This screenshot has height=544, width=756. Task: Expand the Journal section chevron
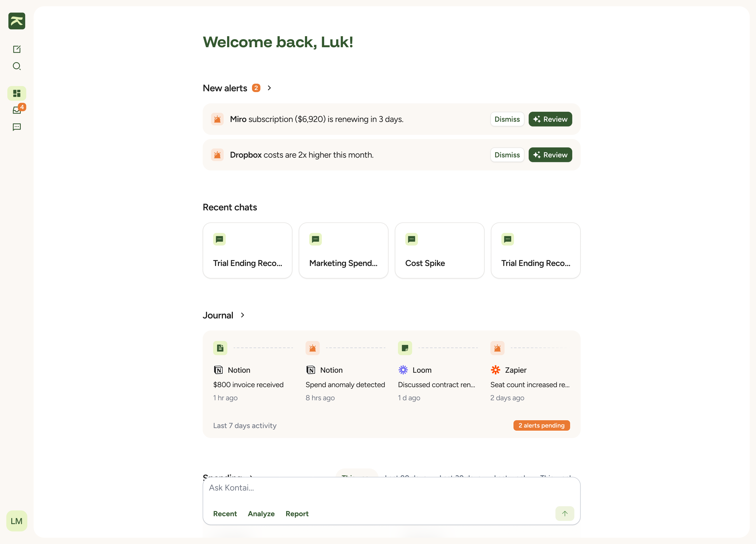(243, 315)
